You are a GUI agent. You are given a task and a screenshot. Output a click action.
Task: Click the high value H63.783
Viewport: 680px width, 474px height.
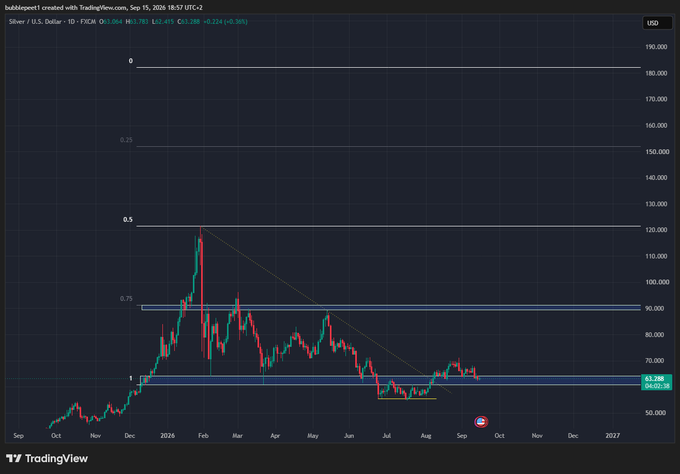[137, 21]
